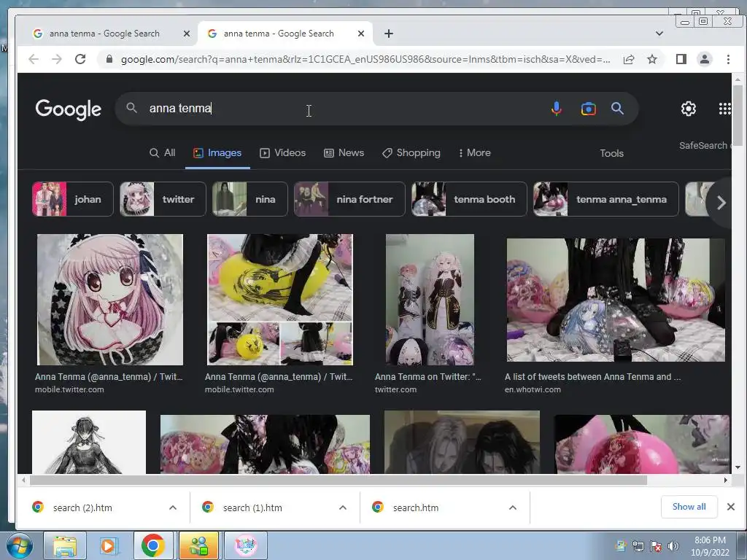The height and width of the screenshot is (560, 747).
Task: Open the yellow balloon collage image result
Action: pos(280,300)
